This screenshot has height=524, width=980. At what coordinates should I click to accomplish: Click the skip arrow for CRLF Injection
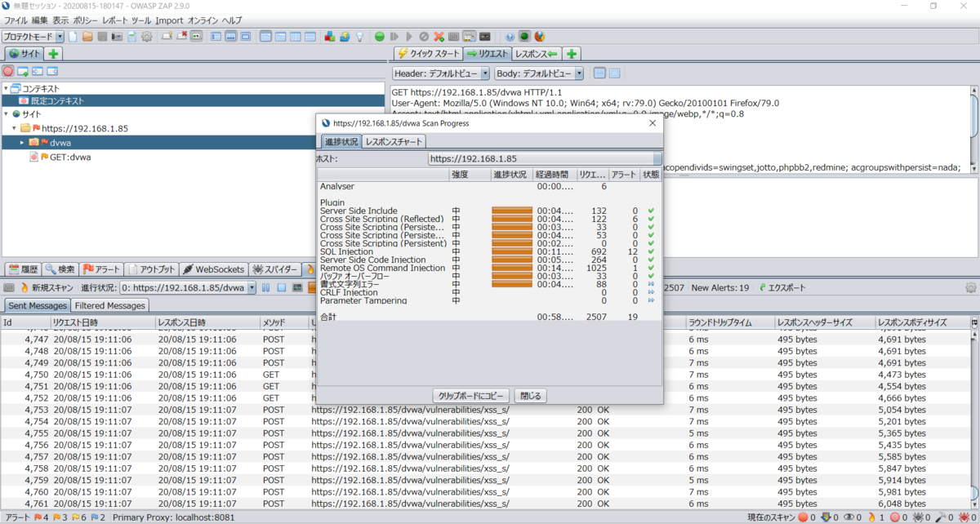[x=651, y=292]
